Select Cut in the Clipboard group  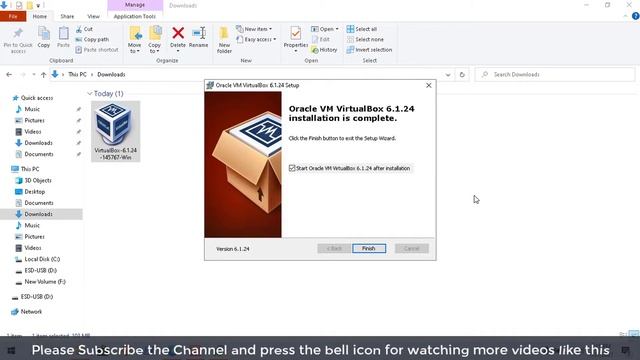click(84, 29)
